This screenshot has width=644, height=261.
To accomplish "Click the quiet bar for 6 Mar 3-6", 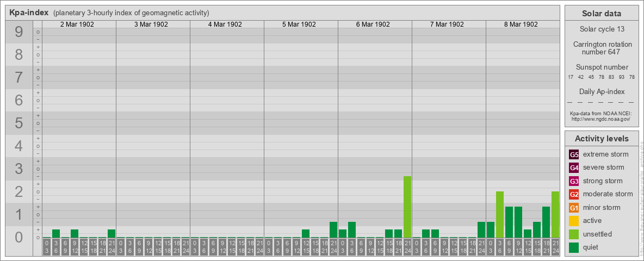I will [351, 230].
